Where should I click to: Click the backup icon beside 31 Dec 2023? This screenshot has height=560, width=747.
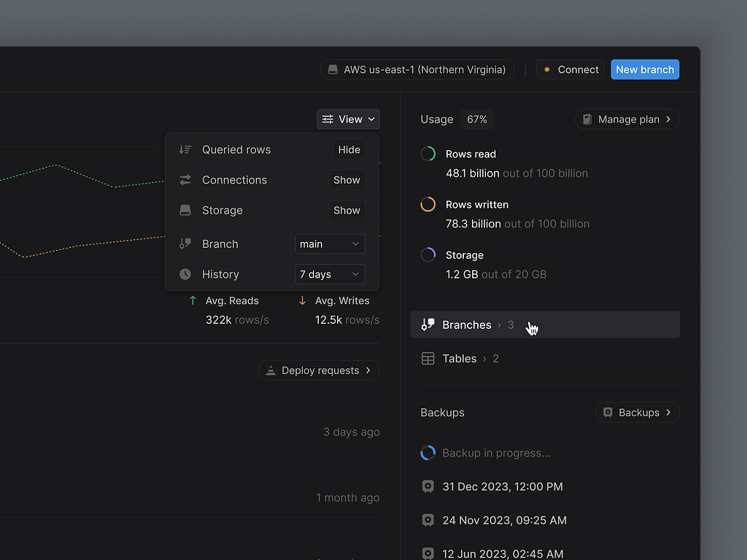[428, 486]
